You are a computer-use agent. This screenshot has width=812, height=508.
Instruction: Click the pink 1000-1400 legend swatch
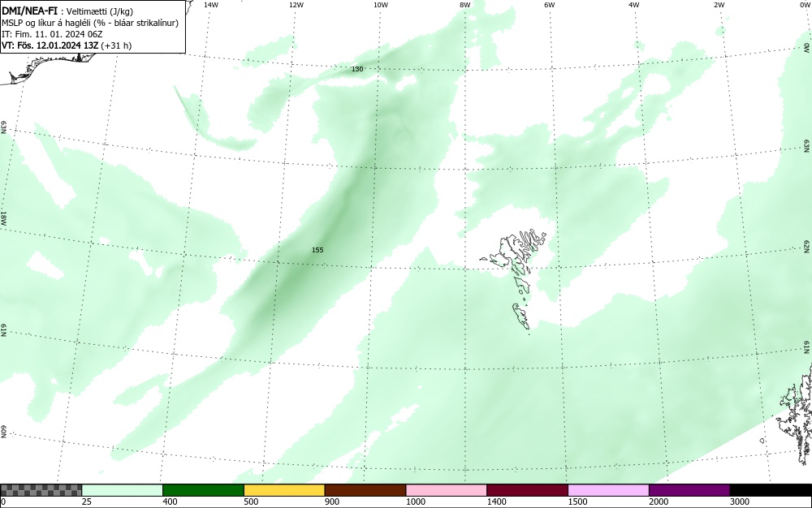coord(447,490)
